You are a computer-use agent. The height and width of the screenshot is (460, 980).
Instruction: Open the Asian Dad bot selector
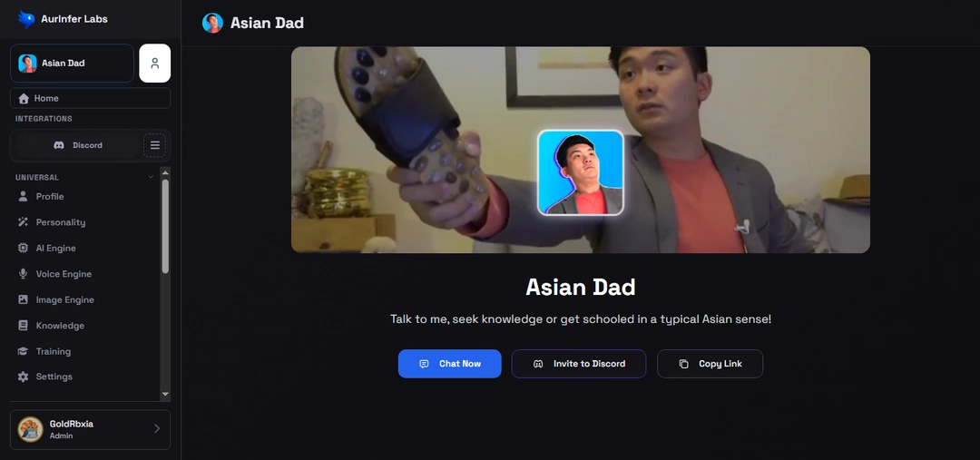[x=72, y=64]
